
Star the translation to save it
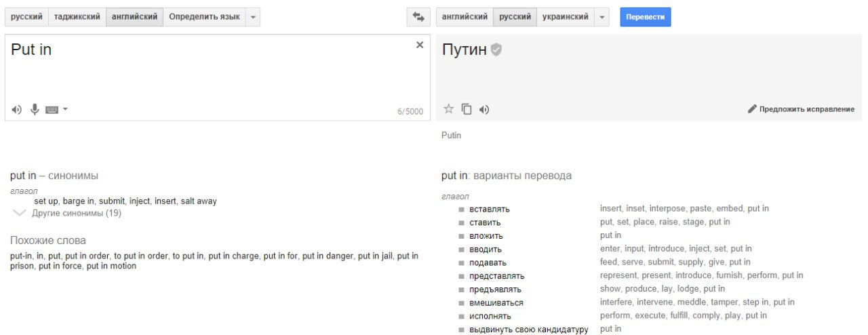[x=448, y=109]
